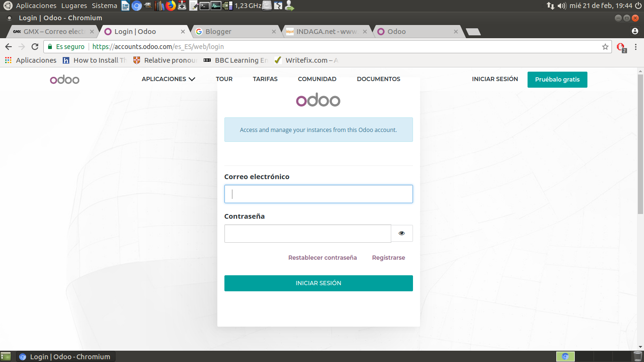The image size is (644, 362).
Task: Open the Writefix.com bookmark
Action: pos(306,60)
